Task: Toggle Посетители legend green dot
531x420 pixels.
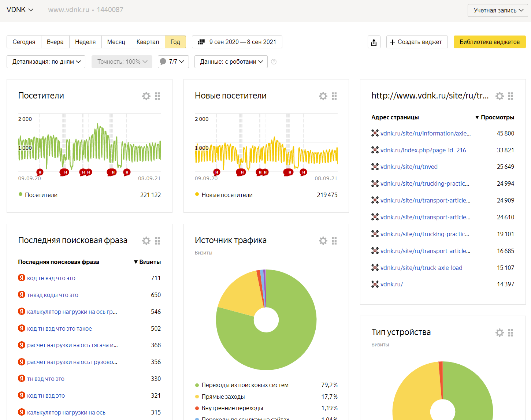Action: click(x=21, y=194)
